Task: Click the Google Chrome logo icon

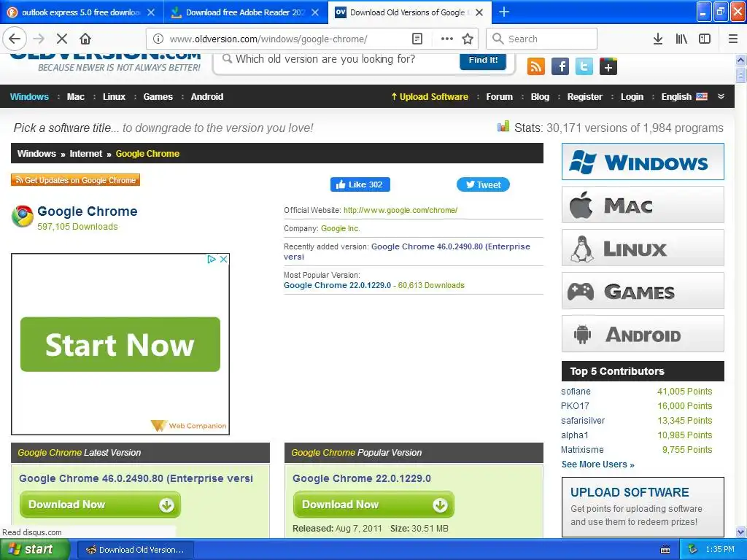Action: [x=23, y=216]
